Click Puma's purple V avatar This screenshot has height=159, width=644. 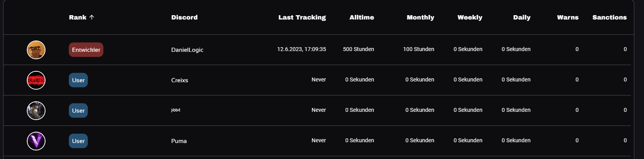point(36,141)
